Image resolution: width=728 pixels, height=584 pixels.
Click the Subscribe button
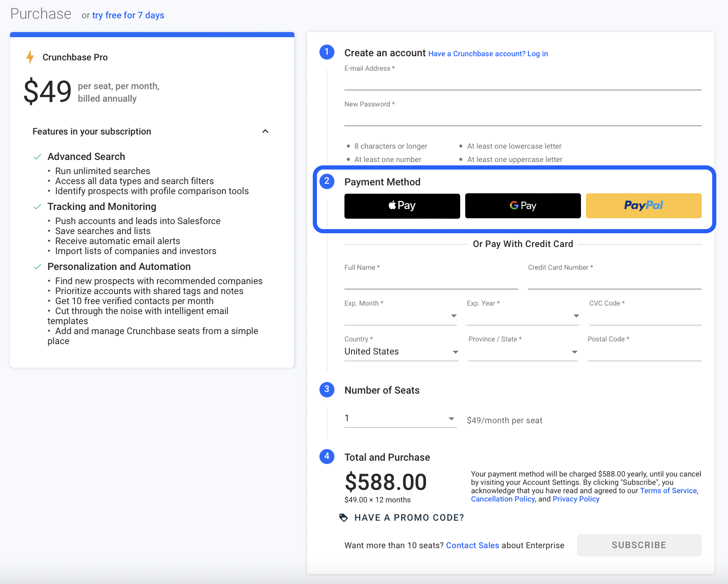[x=639, y=545]
